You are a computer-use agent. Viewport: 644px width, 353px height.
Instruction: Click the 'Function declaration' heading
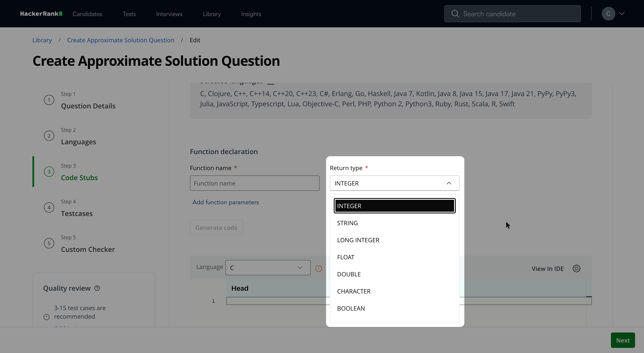click(x=224, y=152)
